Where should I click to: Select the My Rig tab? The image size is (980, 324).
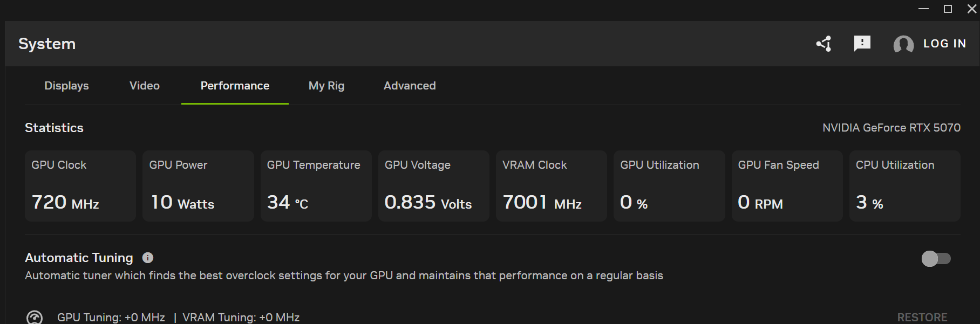pos(326,86)
